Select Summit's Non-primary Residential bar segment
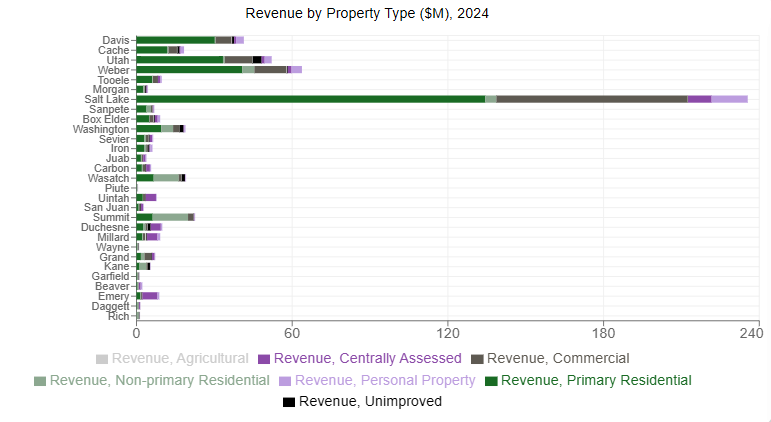The image size is (771, 422). point(170,217)
